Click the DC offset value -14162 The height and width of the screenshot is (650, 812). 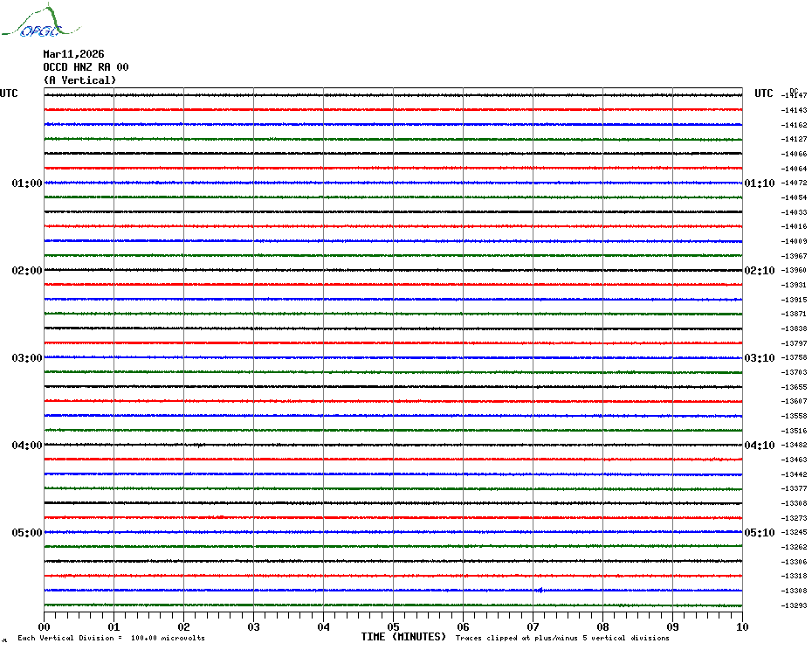795,125
